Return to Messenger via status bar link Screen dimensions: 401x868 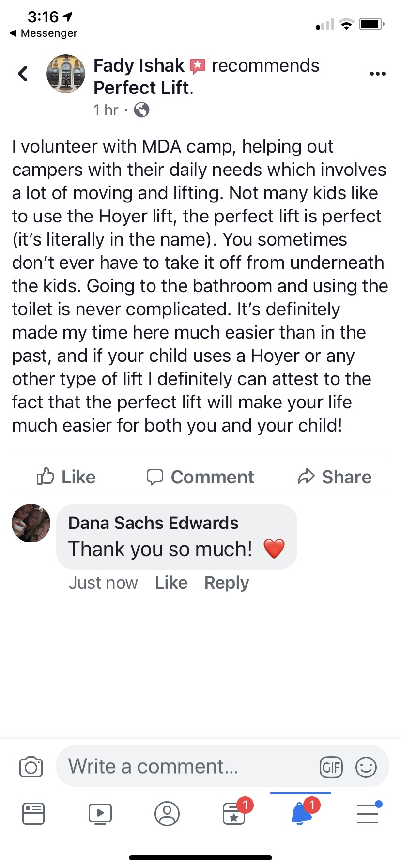(x=44, y=33)
